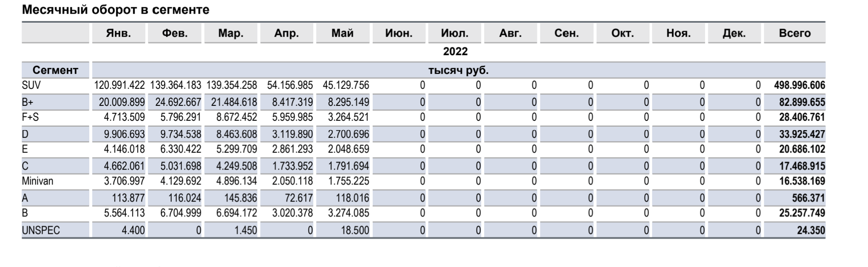The width and height of the screenshot is (868, 267).
Task: Select the Мар. column header
Action: (x=231, y=33)
